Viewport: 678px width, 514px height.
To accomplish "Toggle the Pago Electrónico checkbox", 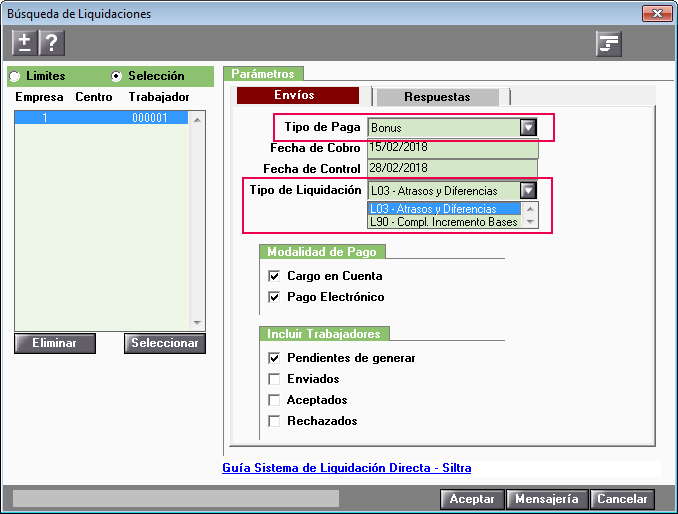I will [x=274, y=297].
